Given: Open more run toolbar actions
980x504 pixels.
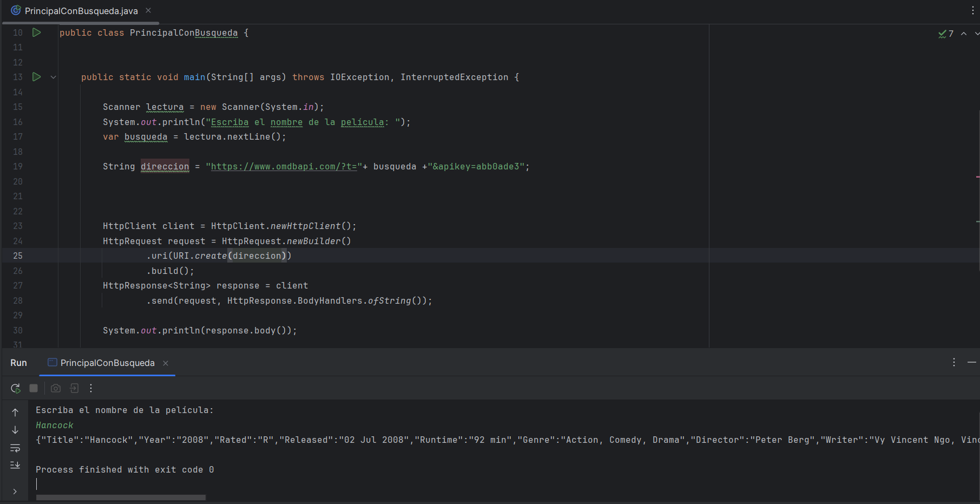Looking at the screenshot, I should coord(91,388).
